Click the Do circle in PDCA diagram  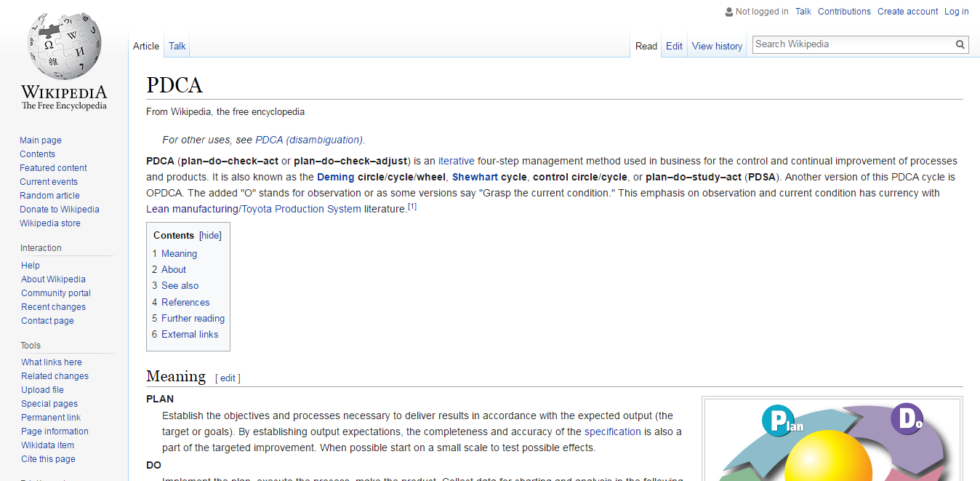tap(907, 418)
